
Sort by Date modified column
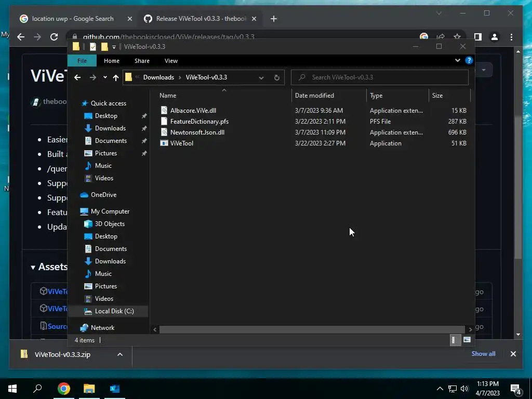pos(314,96)
